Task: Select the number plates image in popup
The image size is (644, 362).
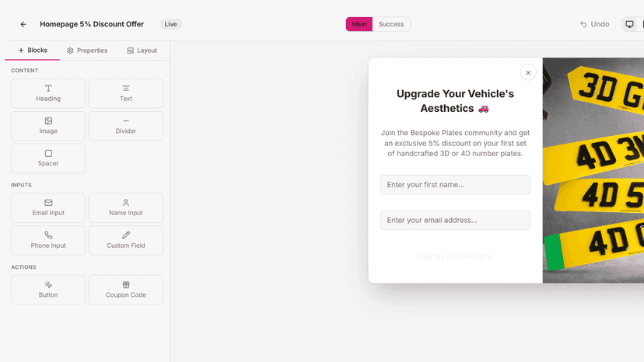Action: [593, 170]
